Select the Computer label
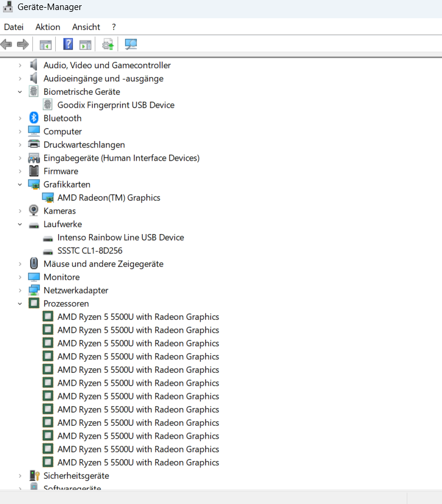 [x=63, y=132]
